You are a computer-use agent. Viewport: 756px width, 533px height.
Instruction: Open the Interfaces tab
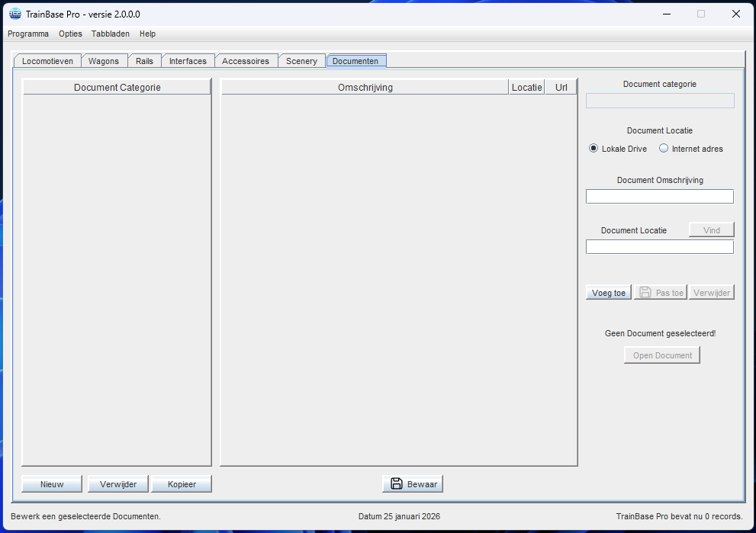coord(188,61)
